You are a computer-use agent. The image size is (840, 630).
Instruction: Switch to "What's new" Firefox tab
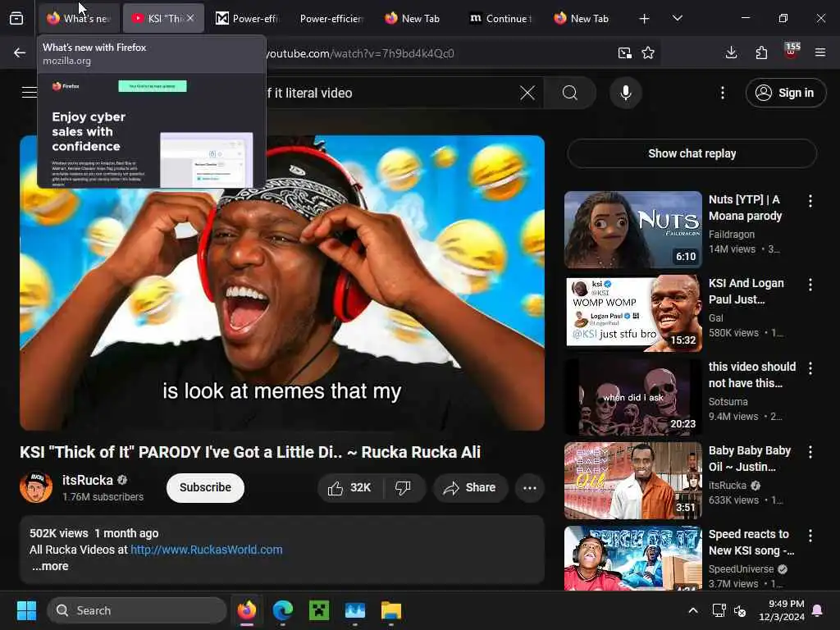point(78,19)
